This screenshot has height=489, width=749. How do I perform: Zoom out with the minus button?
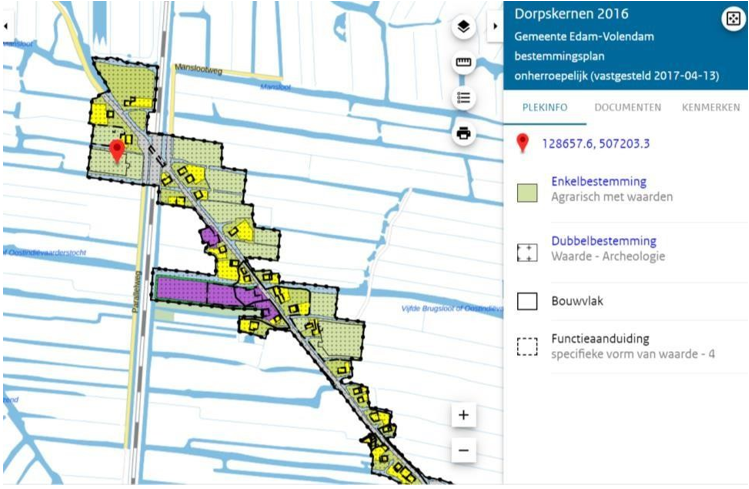(x=463, y=451)
